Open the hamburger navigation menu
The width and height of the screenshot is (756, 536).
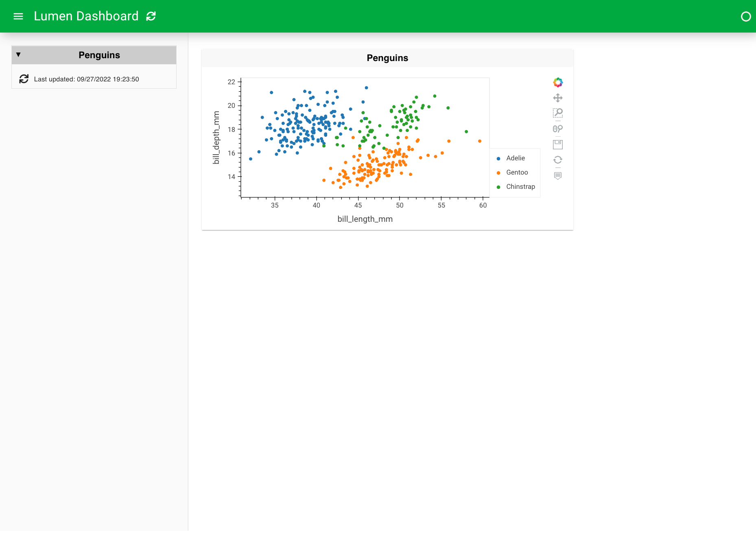(x=18, y=16)
